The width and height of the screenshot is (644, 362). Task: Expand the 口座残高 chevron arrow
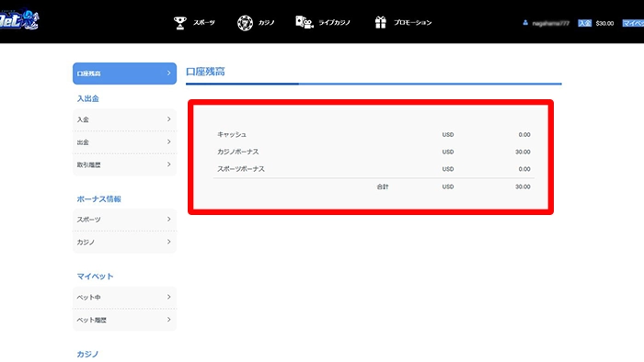[168, 73]
